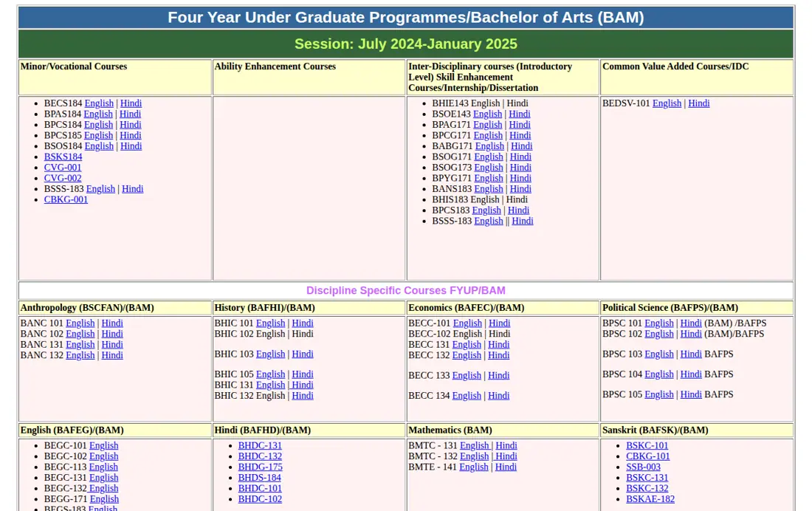Open BPAS184 Hindi link
Viewport: 812px width, 511px height.
pos(130,114)
